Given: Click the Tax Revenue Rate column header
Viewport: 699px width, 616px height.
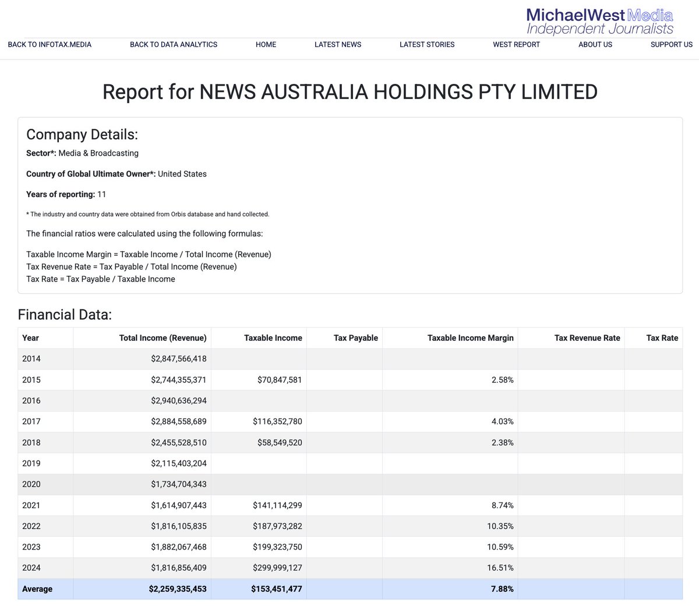Looking at the screenshot, I should coord(571,338).
